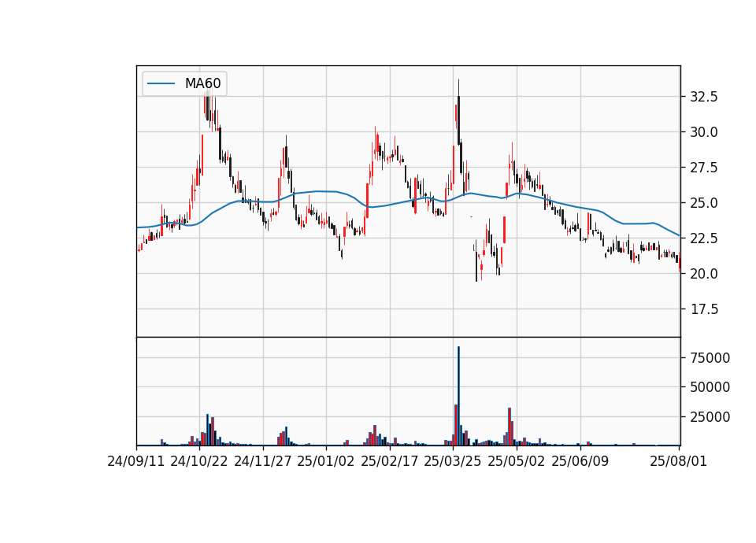Screen dimensions: 756x543
Task: Click the highest candlestick wick near 33.5
Action: click(458, 111)
